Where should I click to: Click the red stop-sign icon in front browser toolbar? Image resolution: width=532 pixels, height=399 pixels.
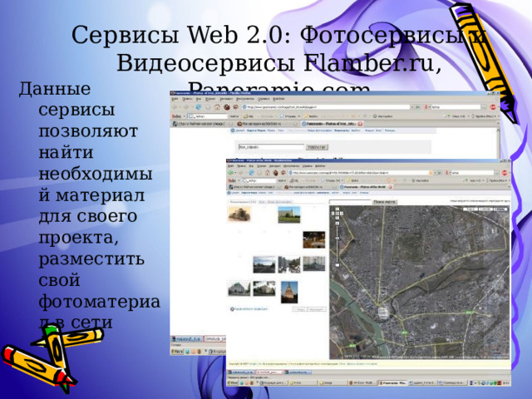pos(505,173)
